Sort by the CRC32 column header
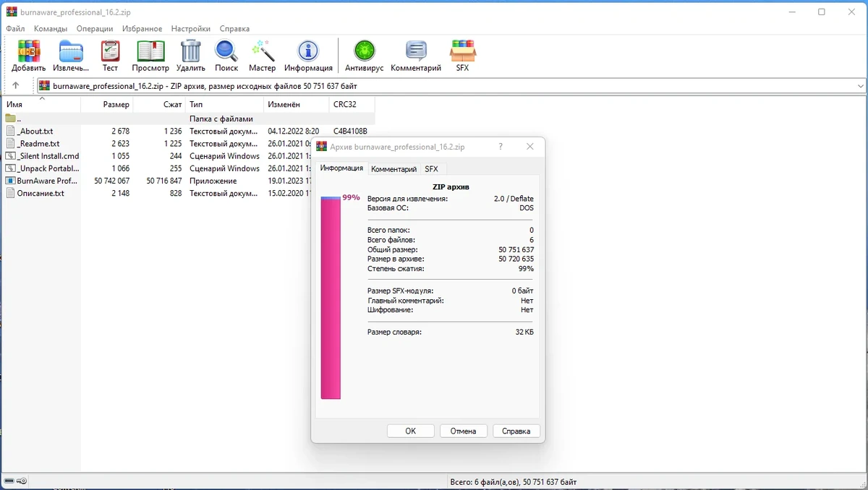The image size is (868, 490). (x=352, y=104)
